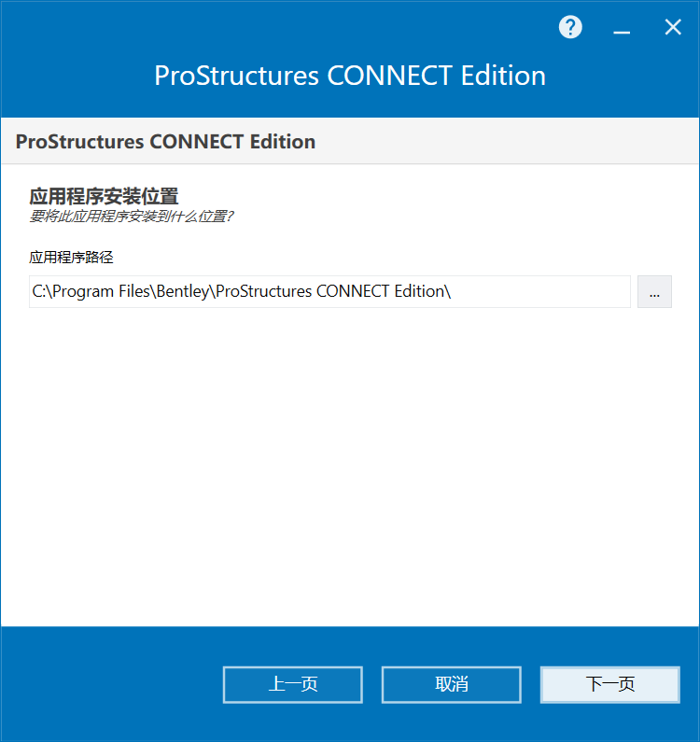Viewport: 700px width, 742px height.
Task: Return to previous setup wizard page
Action: 293,685
